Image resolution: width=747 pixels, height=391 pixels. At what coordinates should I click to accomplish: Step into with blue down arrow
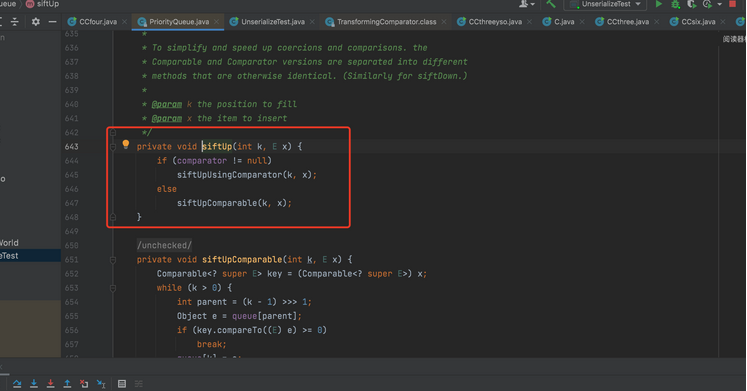[34, 383]
